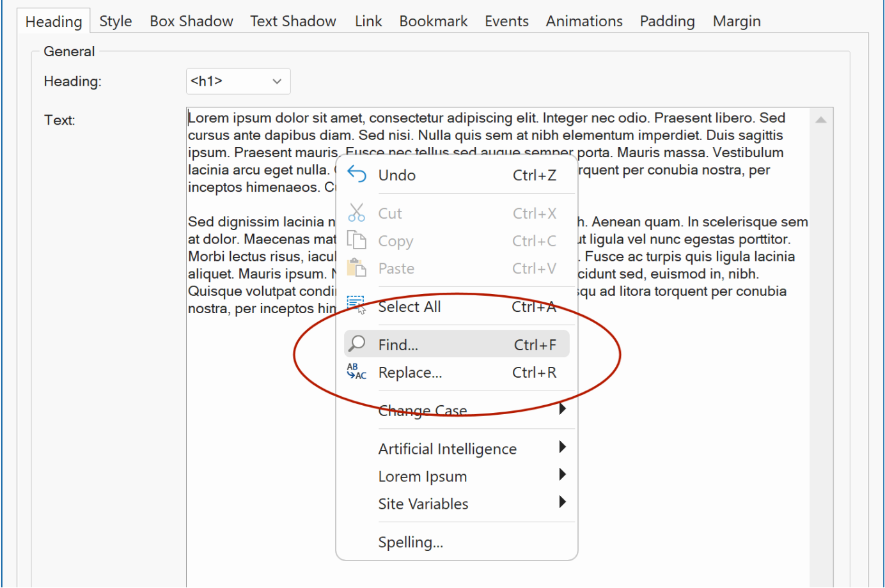Click the Select All icon
Screen dimensions: 885x588
coord(356,305)
